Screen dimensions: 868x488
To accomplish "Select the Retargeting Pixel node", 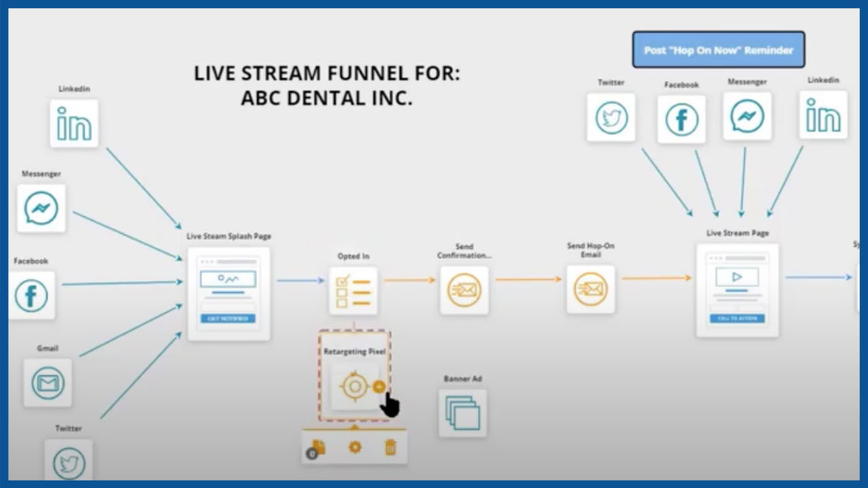I will coord(353,386).
